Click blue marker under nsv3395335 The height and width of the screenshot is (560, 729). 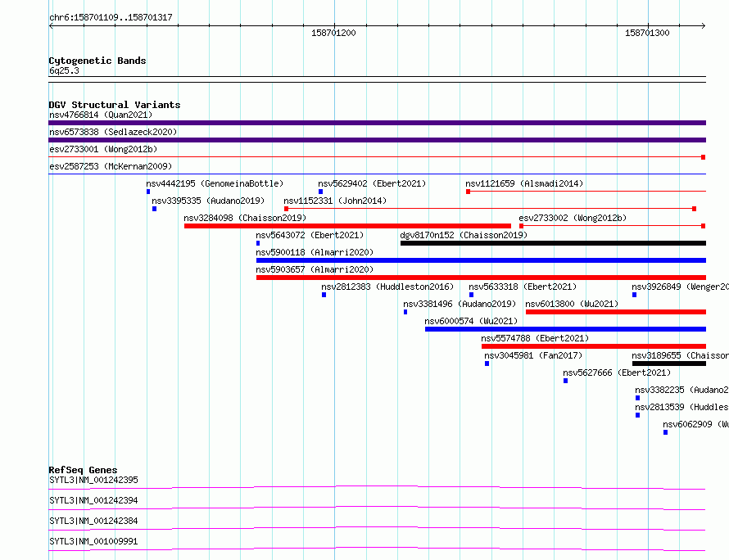pyautogui.click(x=154, y=209)
